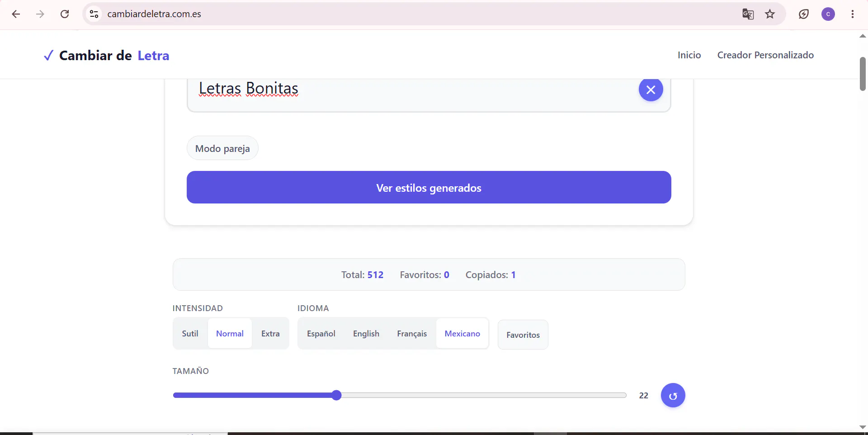Reset the size with the circular arrow button
868x435 pixels.
673,396
